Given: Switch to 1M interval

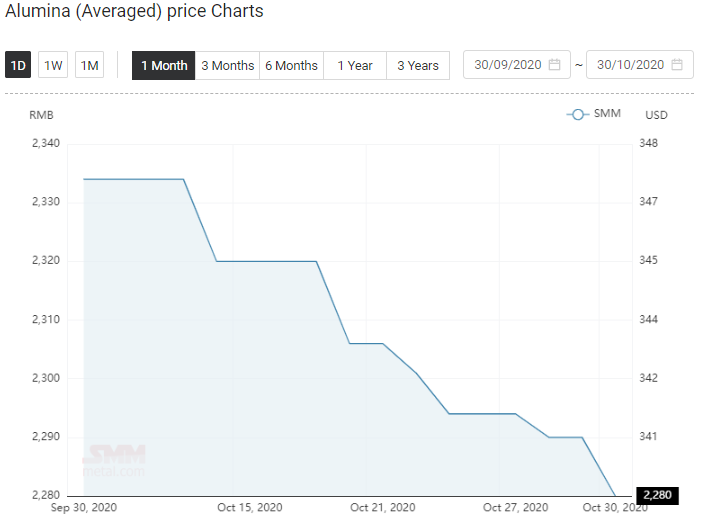Looking at the screenshot, I should (x=90, y=66).
